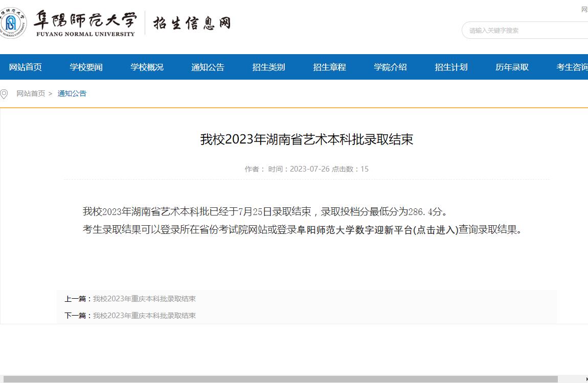
Task: Open the 招生计划 navigation menu item
Action: point(451,67)
